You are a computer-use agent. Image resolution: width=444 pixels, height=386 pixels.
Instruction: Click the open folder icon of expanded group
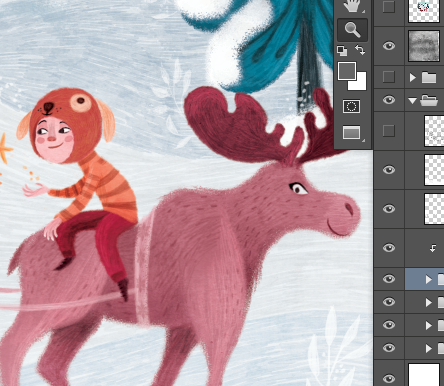tap(429, 100)
